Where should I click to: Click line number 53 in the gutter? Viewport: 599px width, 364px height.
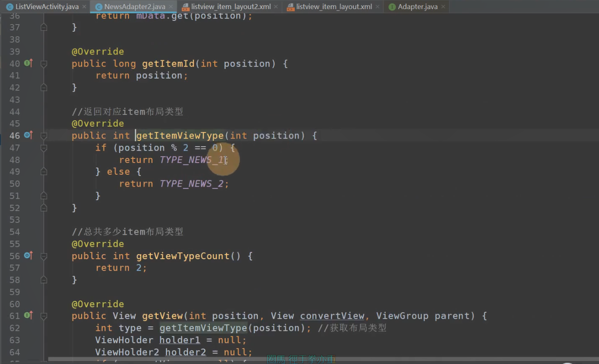coord(15,220)
